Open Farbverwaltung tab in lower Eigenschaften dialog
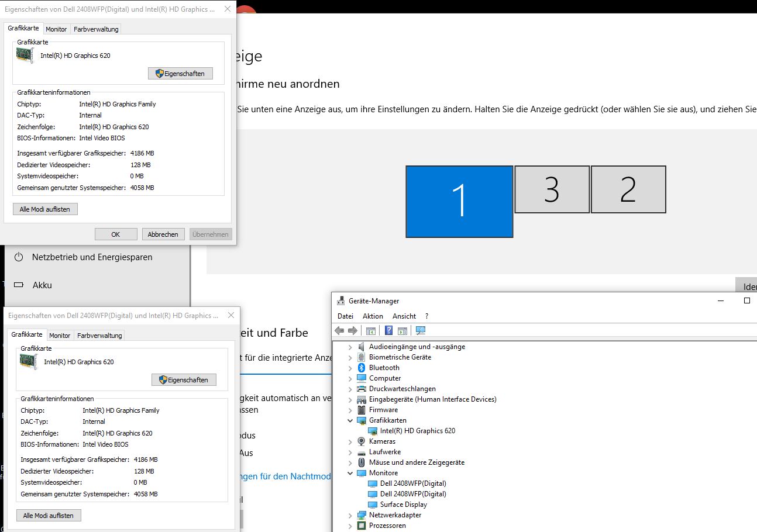Screen dimensions: 757x532 [99, 336]
